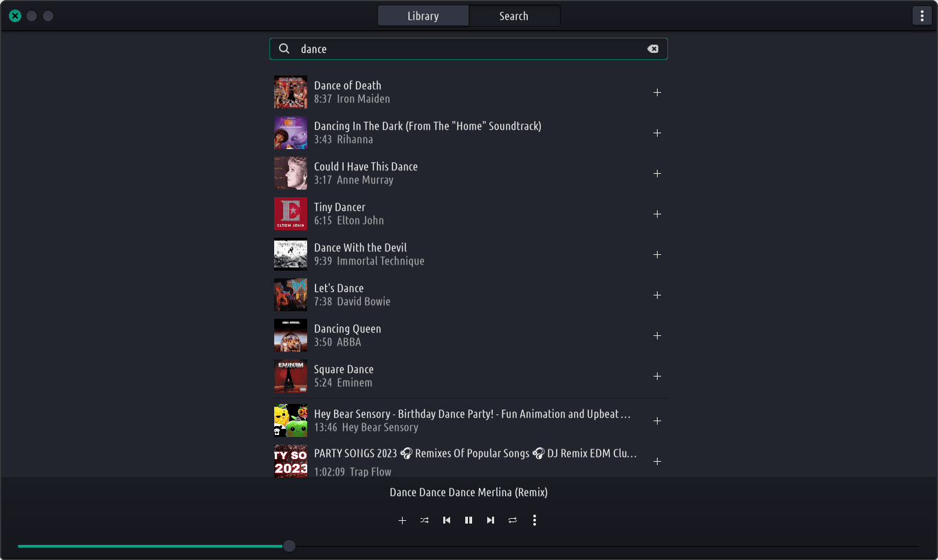Clear the search text field
The width and height of the screenshot is (938, 560).
point(653,49)
